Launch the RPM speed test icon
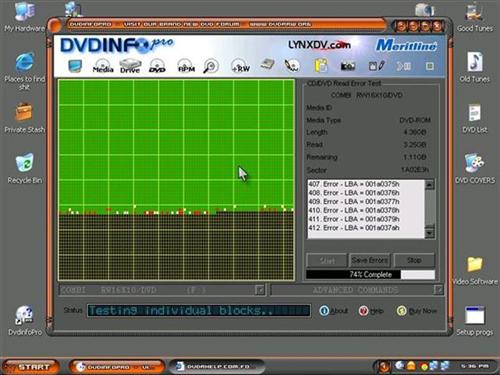The height and width of the screenshot is (375, 500). coord(186,66)
